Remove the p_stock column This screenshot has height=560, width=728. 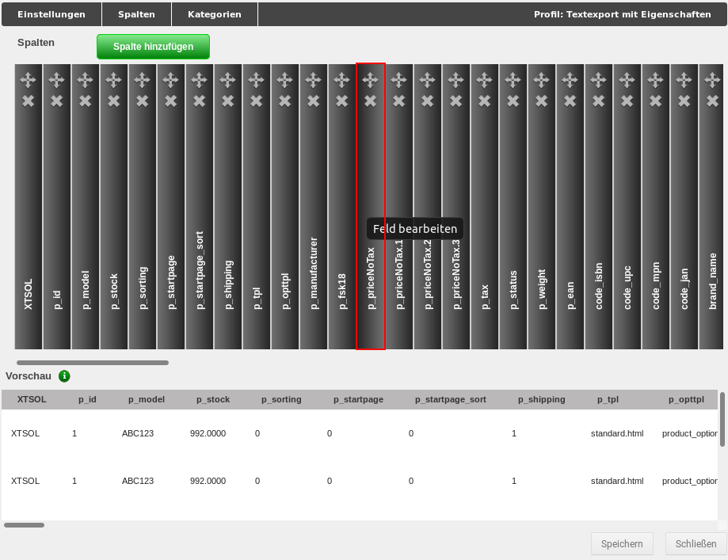pyautogui.click(x=112, y=101)
